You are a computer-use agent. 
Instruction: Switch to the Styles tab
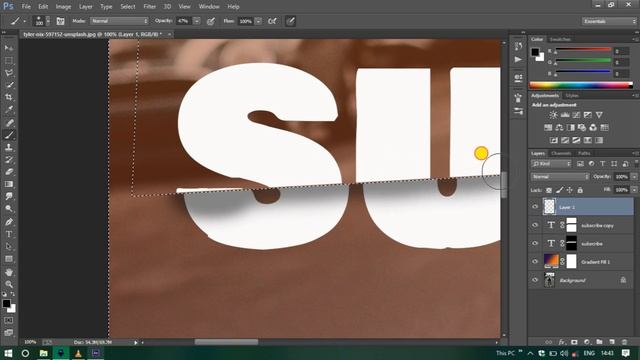(x=572, y=96)
